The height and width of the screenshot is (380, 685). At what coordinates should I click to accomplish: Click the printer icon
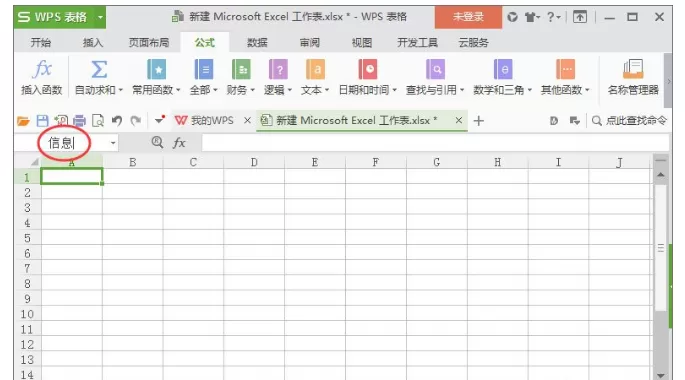click(80, 121)
